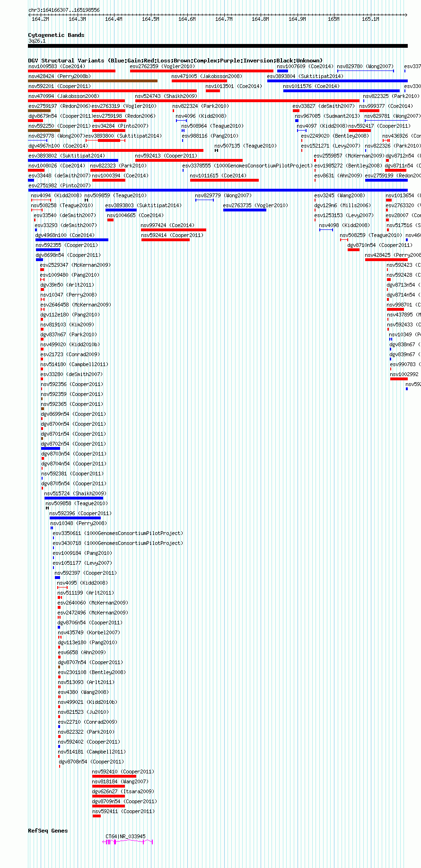Viewport: 421px width, 868px height.
Task: Select nsv818184 (Wang2007) variant
Action: tap(120, 781)
